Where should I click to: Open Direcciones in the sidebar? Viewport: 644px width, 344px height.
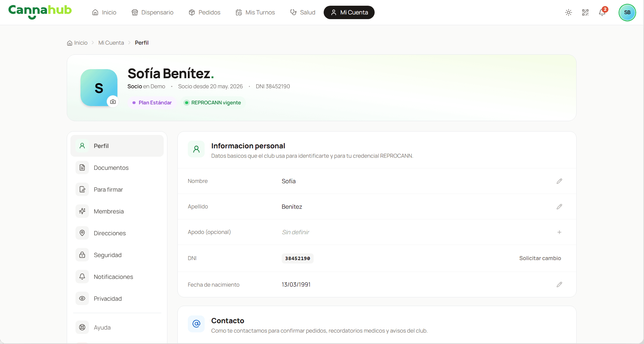coord(117,233)
